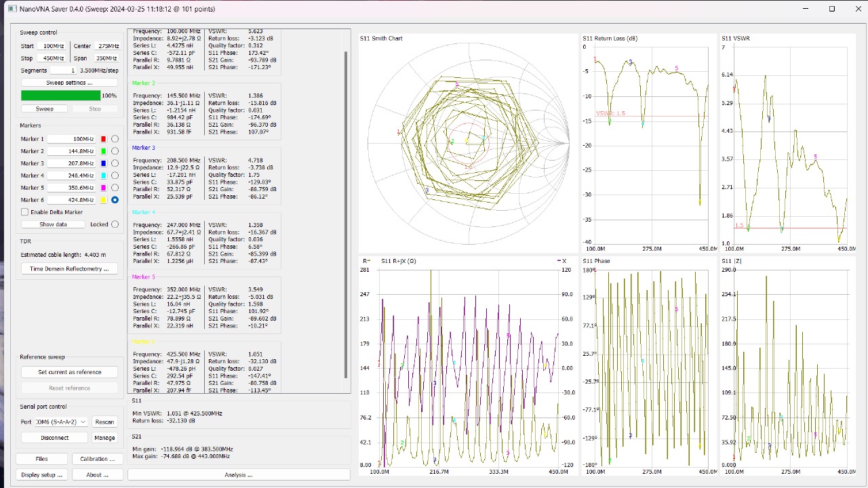
Task: Select Marker 6 radio button
Action: click(x=115, y=200)
